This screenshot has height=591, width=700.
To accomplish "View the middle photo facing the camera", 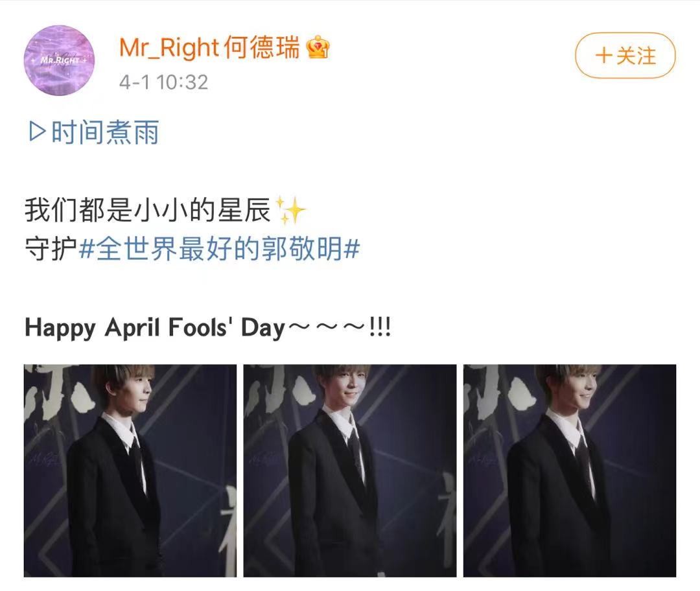I will tap(350, 470).
